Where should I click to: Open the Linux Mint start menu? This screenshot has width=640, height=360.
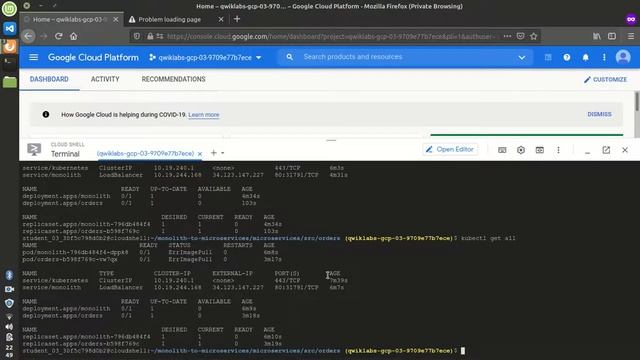point(9,9)
